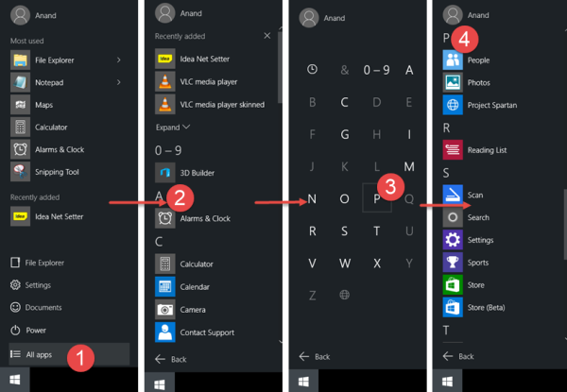Expand File Explorer jump list arrow
Viewport: 567px width, 392px height.
click(x=119, y=60)
